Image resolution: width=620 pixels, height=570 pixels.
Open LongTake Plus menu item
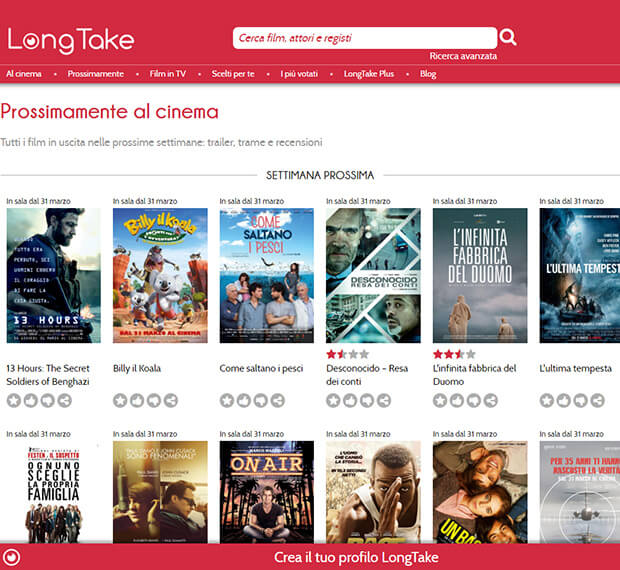tap(369, 74)
